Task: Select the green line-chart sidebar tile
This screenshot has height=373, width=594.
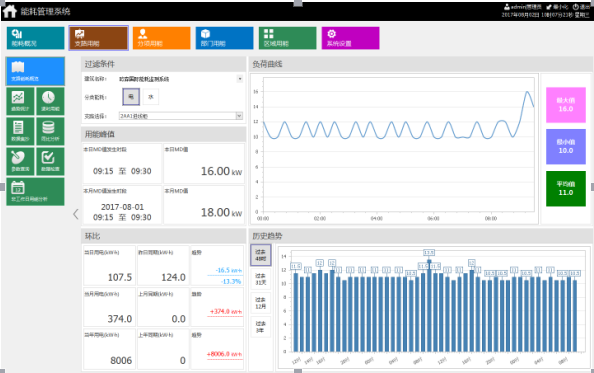Action: pos(20,101)
